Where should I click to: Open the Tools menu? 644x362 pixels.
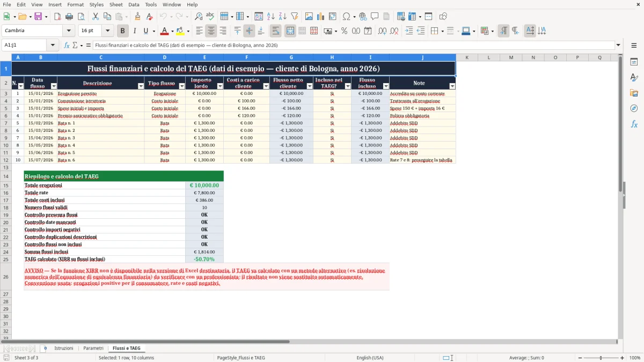pyautogui.click(x=151, y=4)
